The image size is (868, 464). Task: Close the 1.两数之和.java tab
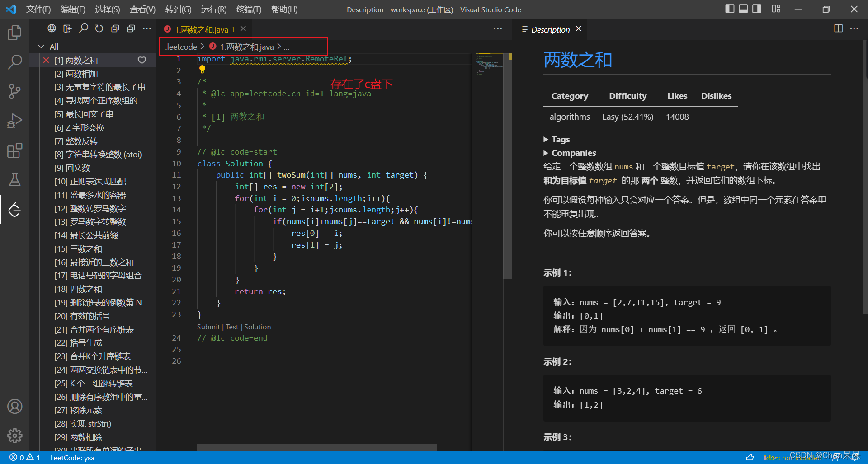[243, 28]
